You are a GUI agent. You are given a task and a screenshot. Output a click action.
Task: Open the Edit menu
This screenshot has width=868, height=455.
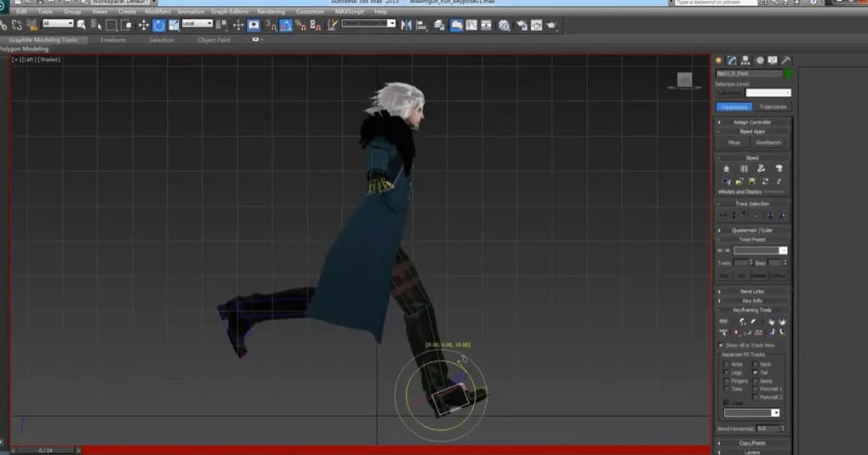22,11
